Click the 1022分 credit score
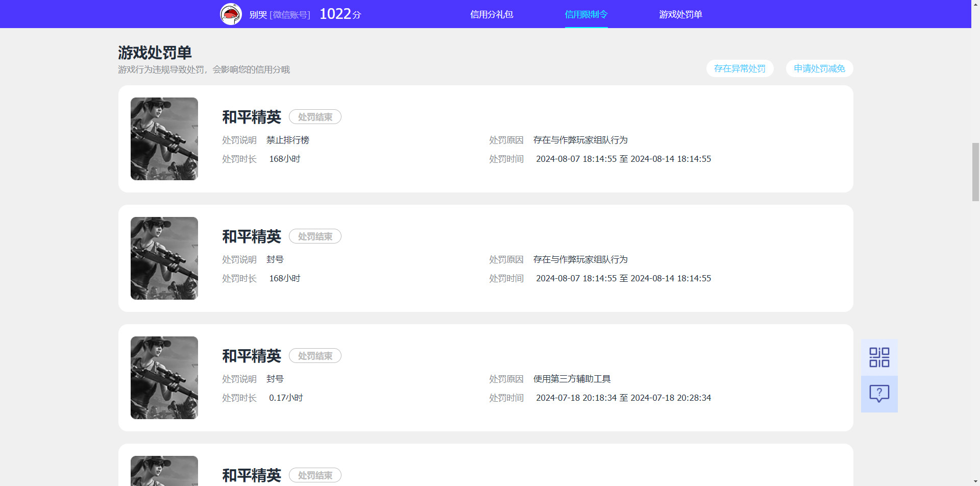The image size is (980, 486). point(340,14)
